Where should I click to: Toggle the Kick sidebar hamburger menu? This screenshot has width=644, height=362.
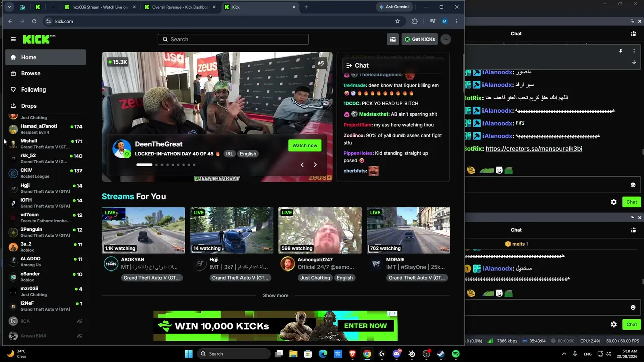pos(13,39)
